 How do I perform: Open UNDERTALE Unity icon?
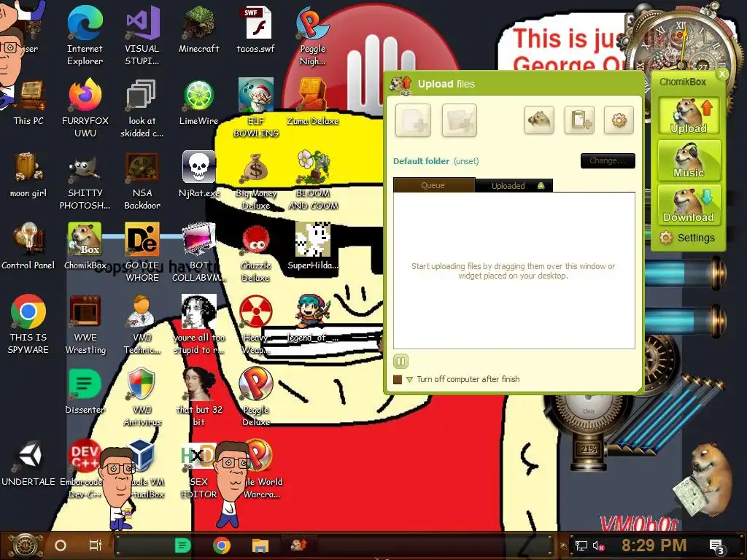[x=28, y=463]
